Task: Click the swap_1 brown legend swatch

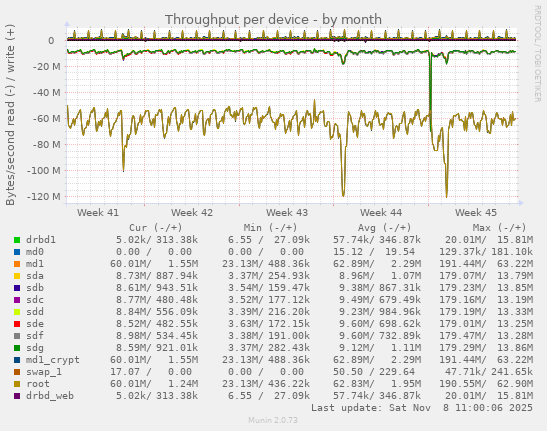Action: (17, 372)
